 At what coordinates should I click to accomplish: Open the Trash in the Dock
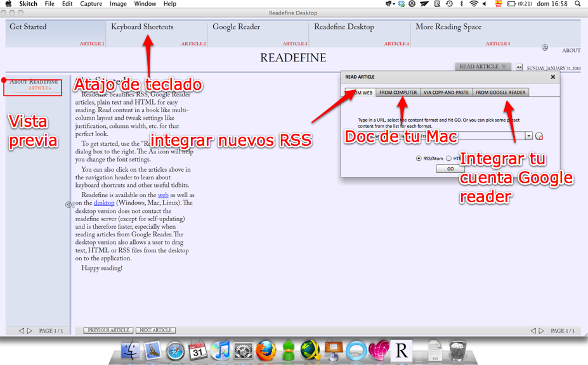[457, 350]
